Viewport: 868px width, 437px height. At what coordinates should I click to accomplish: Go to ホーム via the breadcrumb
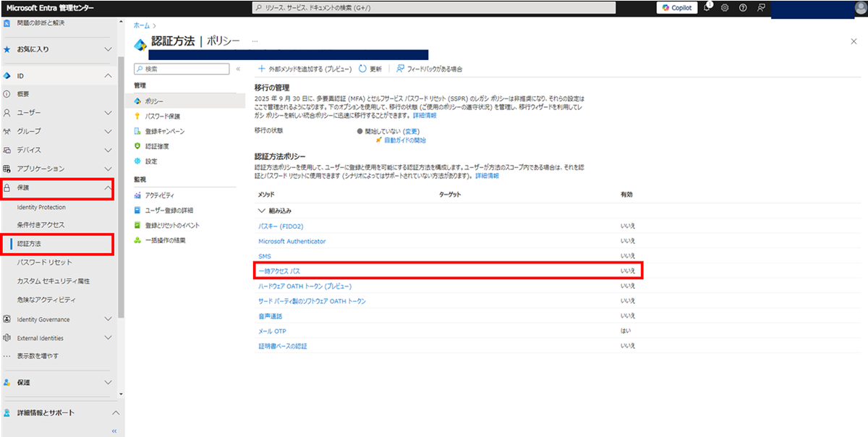[x=142, y=25]
